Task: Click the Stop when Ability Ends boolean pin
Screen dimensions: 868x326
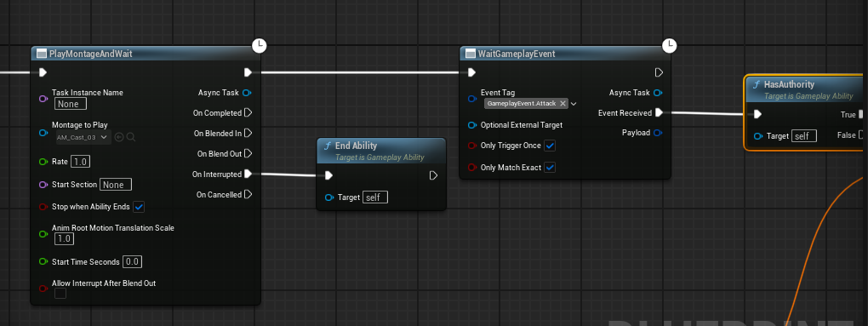Action: pos(43,207)
